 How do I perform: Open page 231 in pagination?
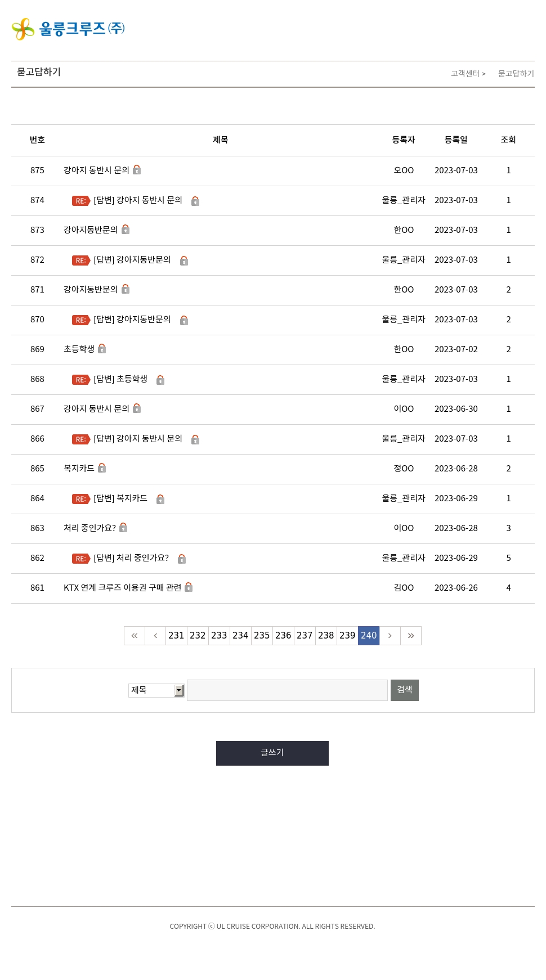point(176,636)
